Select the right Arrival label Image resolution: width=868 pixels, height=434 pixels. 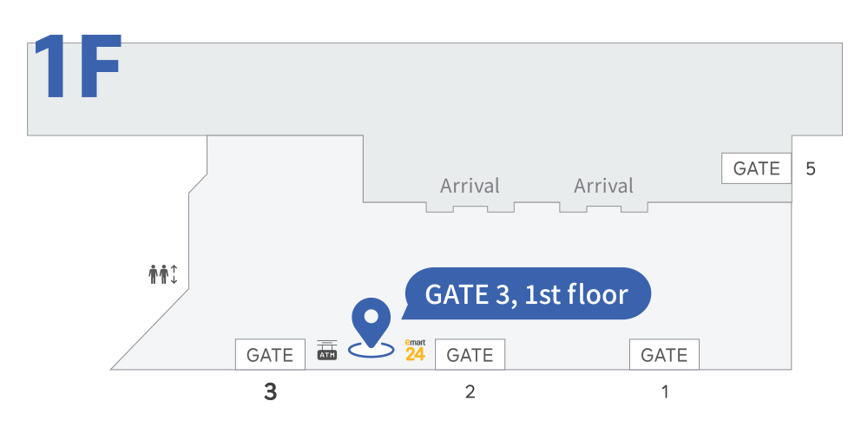click(603, 186)
